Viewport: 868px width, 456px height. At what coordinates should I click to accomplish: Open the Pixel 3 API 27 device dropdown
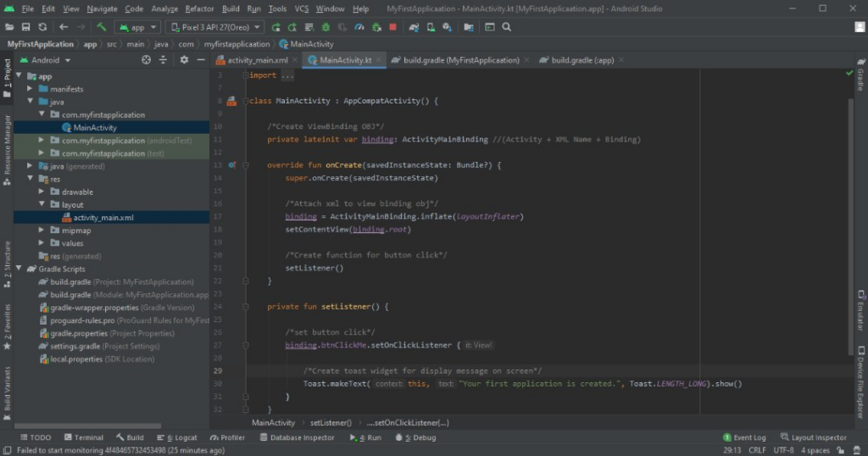click(x=215, y=27)
